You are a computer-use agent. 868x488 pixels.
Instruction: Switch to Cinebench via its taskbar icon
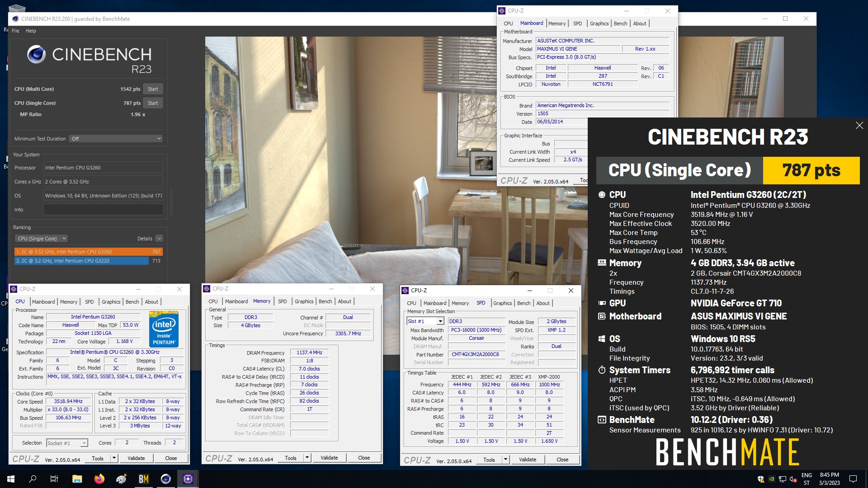click(166, 479)
